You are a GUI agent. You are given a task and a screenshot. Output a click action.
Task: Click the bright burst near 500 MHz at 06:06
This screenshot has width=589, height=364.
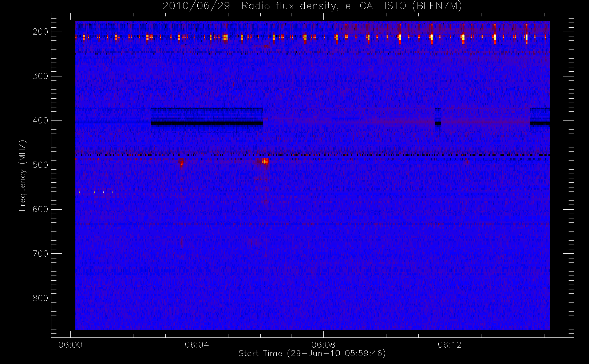265,161
